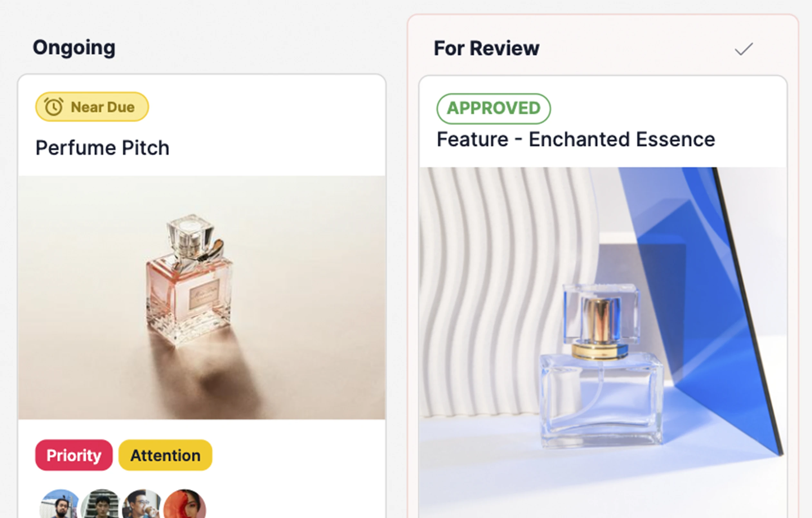
Task: Open the blue perfume bottle thumbnail
Action: tap(603, 342)
